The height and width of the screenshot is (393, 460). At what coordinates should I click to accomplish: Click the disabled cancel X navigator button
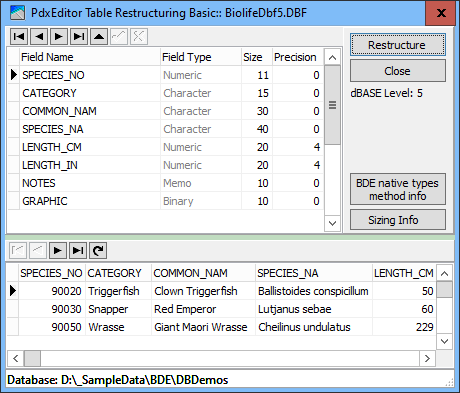coord(139,36)
